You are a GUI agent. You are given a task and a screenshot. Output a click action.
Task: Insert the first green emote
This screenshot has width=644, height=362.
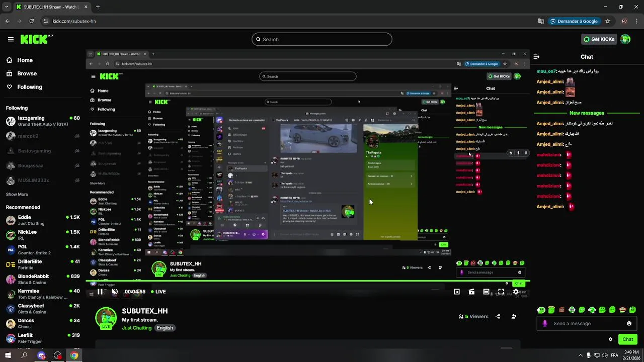click(x=541, y=310)
